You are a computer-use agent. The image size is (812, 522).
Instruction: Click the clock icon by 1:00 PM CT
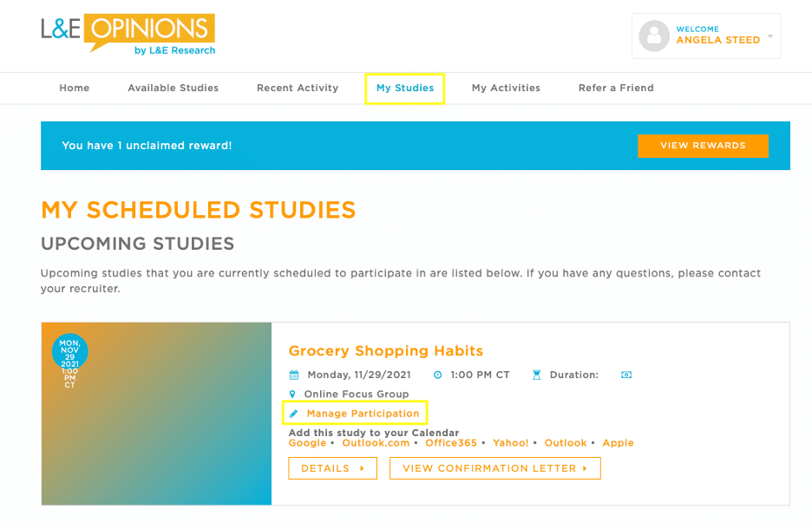(x=438, y=375)
